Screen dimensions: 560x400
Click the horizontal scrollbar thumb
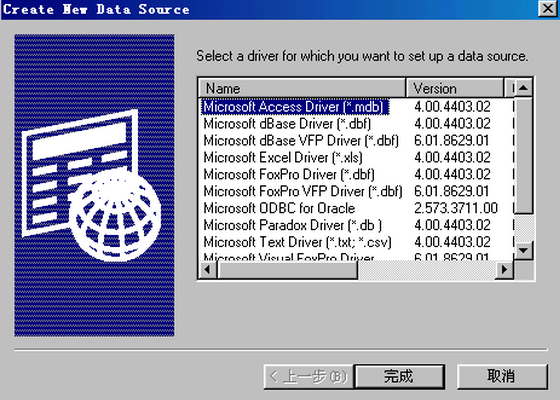tap(288, 269)
